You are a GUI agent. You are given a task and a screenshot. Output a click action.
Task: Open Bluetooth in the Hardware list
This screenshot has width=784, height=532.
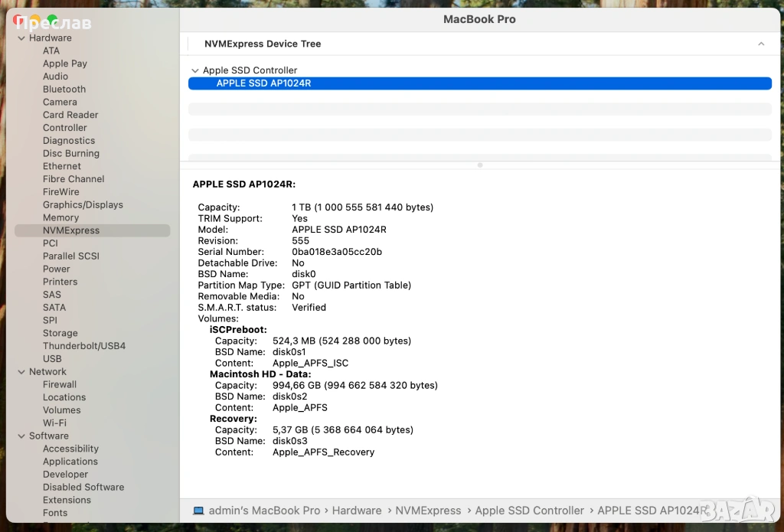pyautogui.click(x=64, y=90)
